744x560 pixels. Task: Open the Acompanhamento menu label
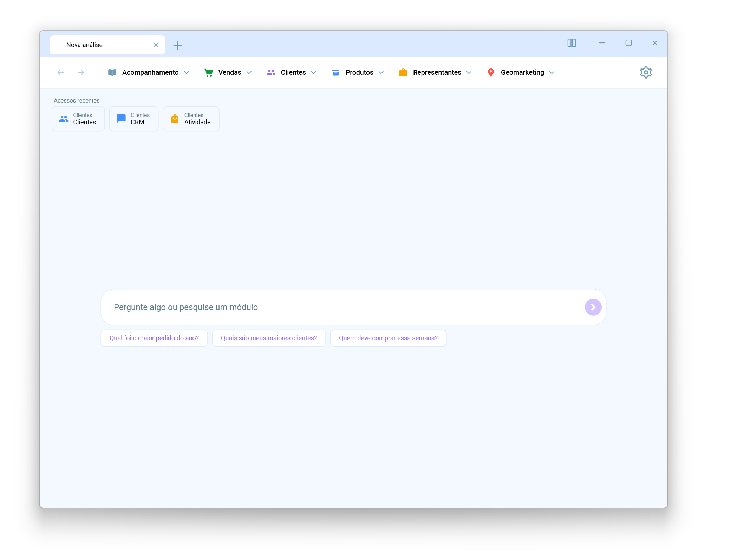click(150, 72)
